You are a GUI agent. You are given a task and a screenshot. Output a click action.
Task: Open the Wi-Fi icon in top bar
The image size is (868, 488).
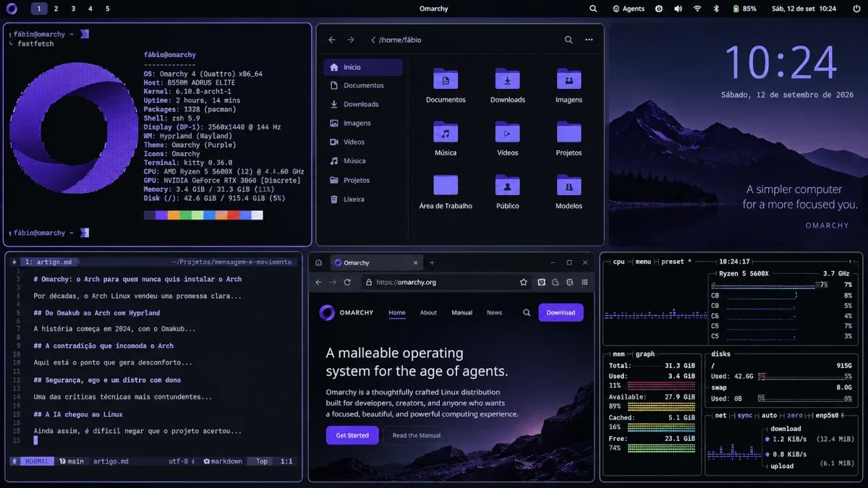click(697, 9)
